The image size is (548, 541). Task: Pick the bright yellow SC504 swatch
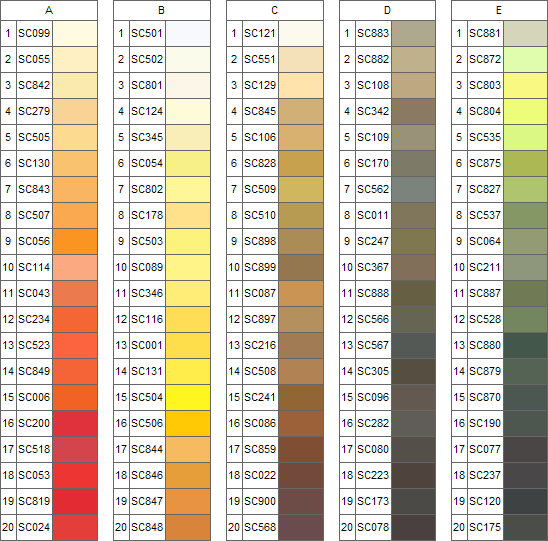tap(188, 397)
